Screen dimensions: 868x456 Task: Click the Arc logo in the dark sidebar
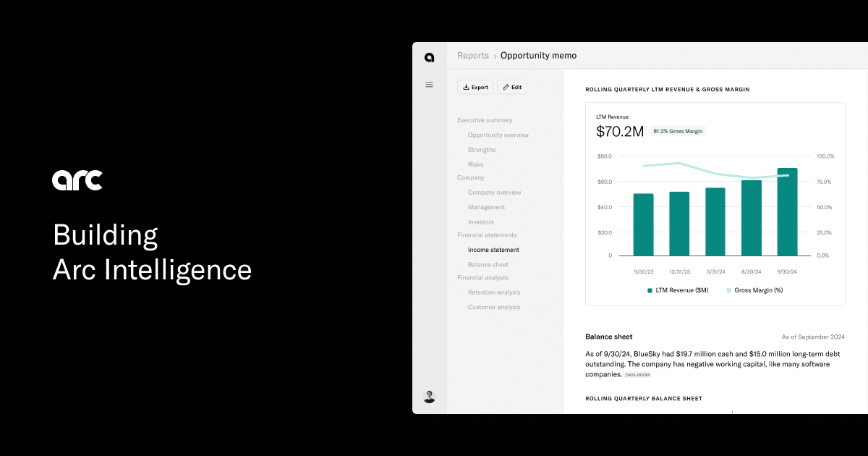[429, 56]
